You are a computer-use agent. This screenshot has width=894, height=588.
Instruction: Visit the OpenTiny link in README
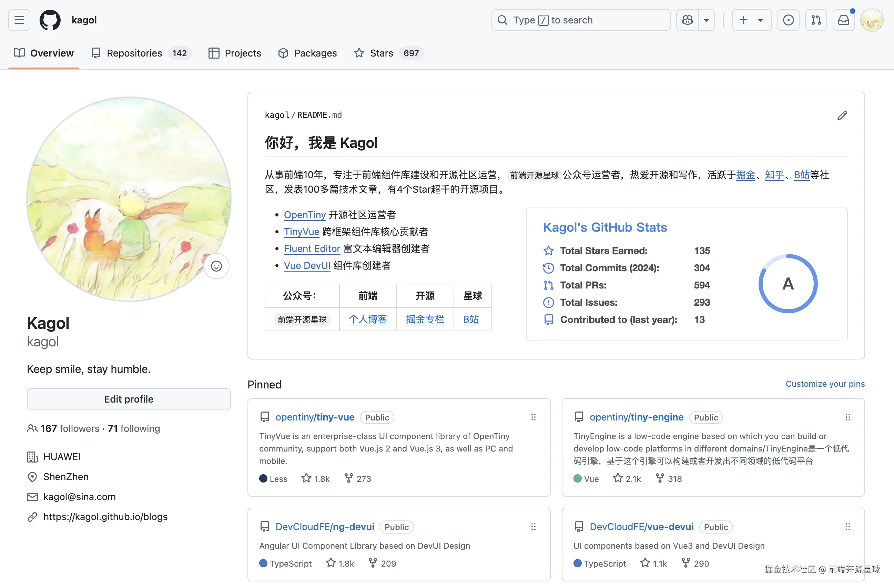point(305,214)
